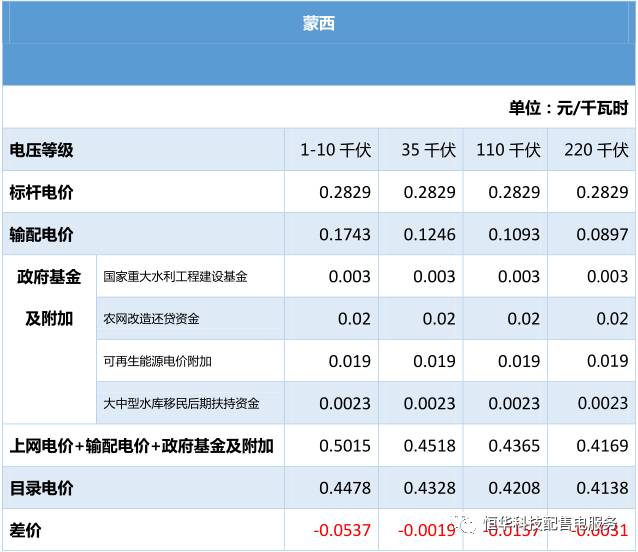Click the 恒华科技配售电服务 watermark text
The height and width of the screenshot is (552, 638).
click(551, 526)
